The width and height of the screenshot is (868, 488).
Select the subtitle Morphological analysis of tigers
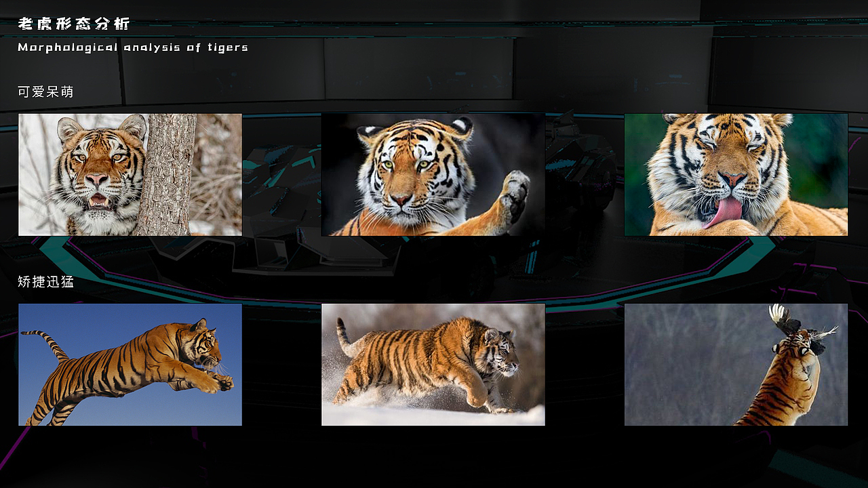[x=133, y=47]
